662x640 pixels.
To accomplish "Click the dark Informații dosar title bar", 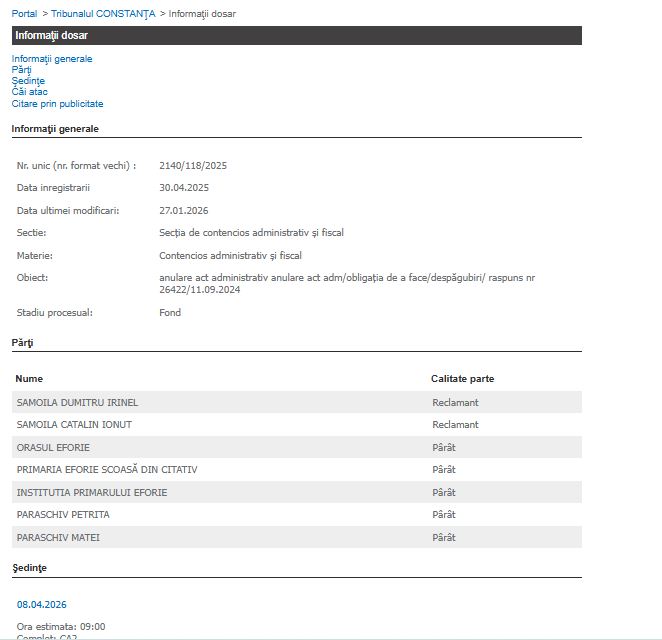I will [x=296, y=35].
